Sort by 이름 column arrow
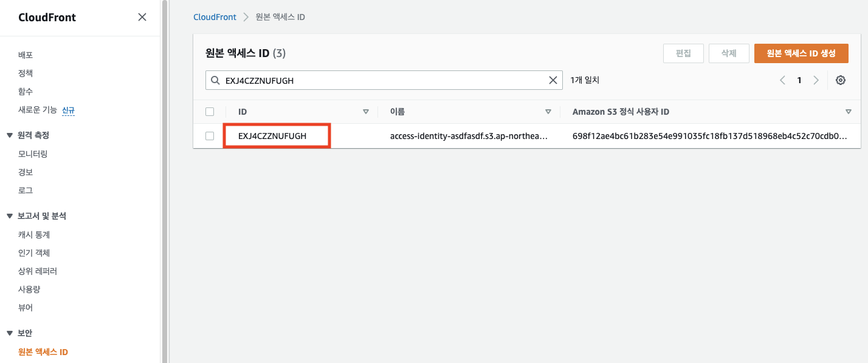 point(548,112)
